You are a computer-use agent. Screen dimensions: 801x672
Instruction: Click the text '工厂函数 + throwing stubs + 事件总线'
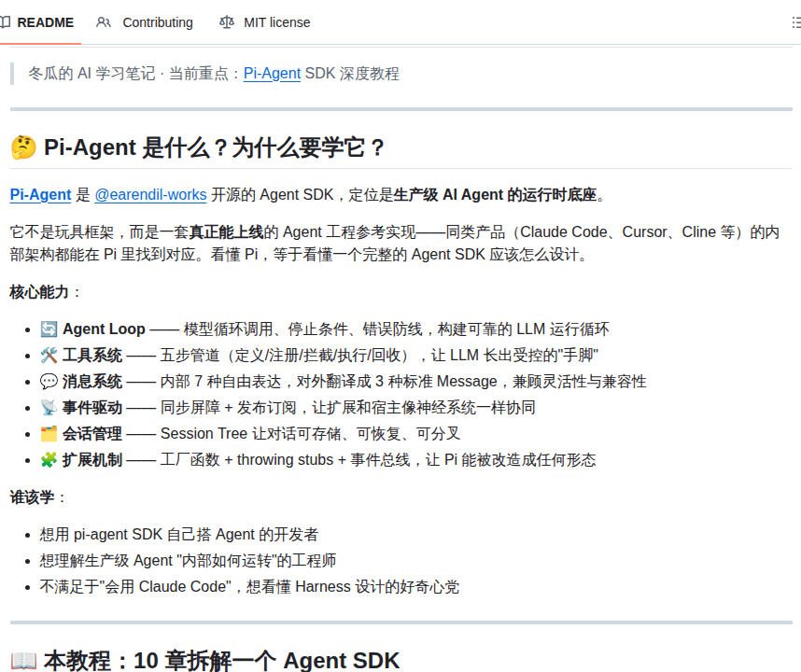(285, 459)
